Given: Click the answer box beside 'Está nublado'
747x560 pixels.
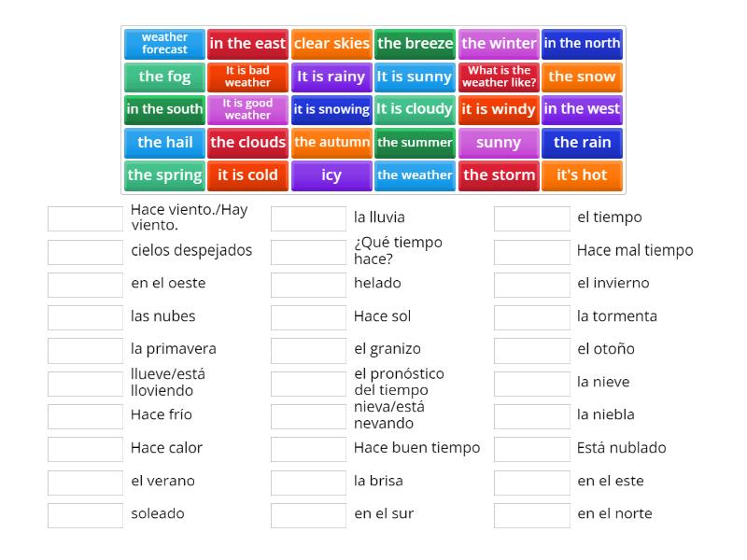Looking at the screenshot, I should coord(531,448).
